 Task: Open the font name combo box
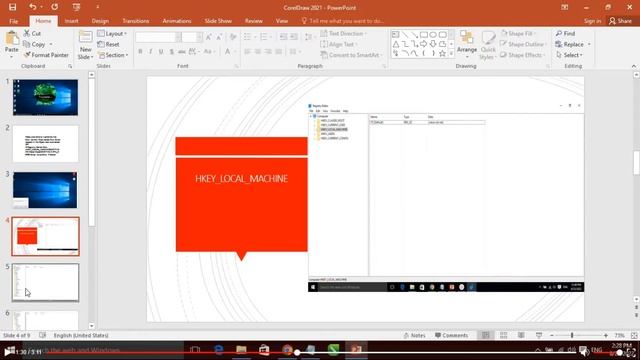[158, 37]
